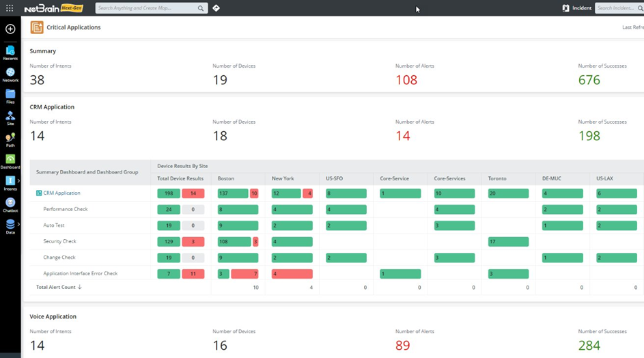644x358 pixels.
Task: Sort by Total Alert Count arrow
Action: coord(80,288)
